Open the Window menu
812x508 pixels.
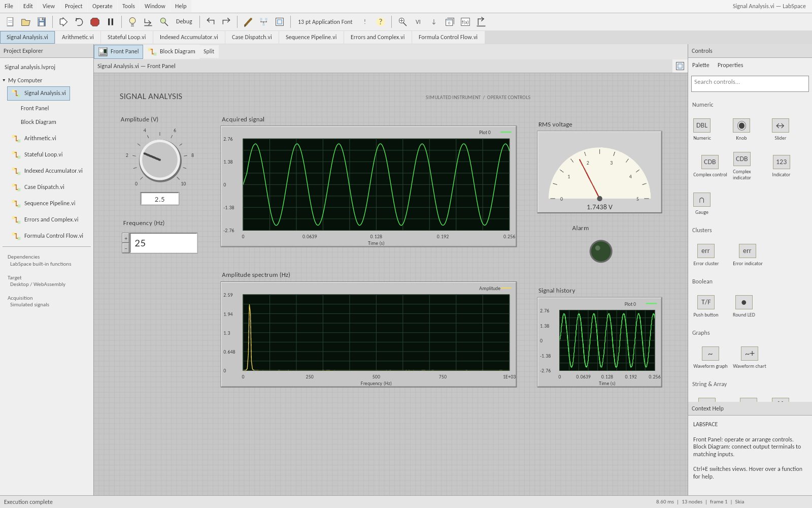[155, 6]
